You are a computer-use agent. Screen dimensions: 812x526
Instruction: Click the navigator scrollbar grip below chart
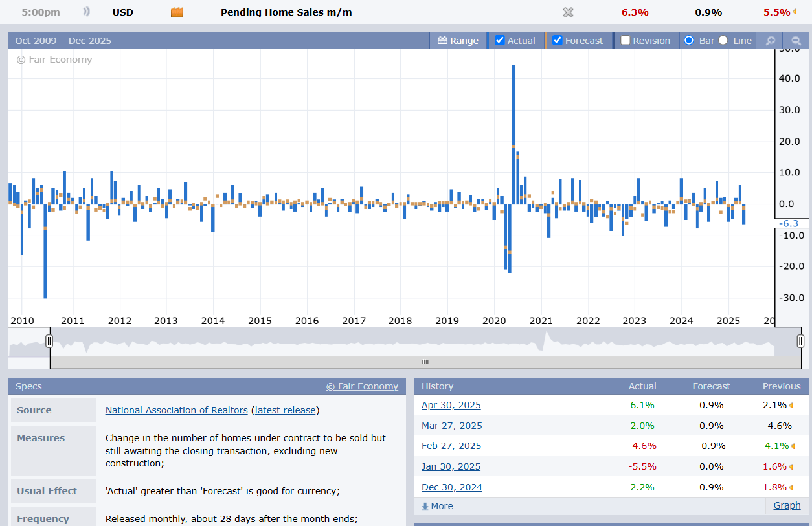coord(425,362)
